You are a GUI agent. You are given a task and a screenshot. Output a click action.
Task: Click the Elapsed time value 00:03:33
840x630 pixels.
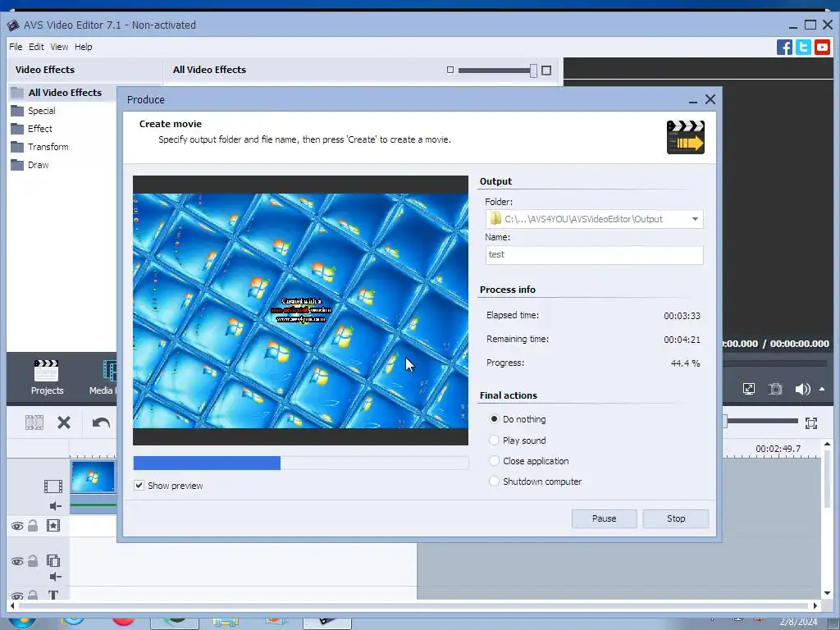pyautogui.click(x=682, y=316)
